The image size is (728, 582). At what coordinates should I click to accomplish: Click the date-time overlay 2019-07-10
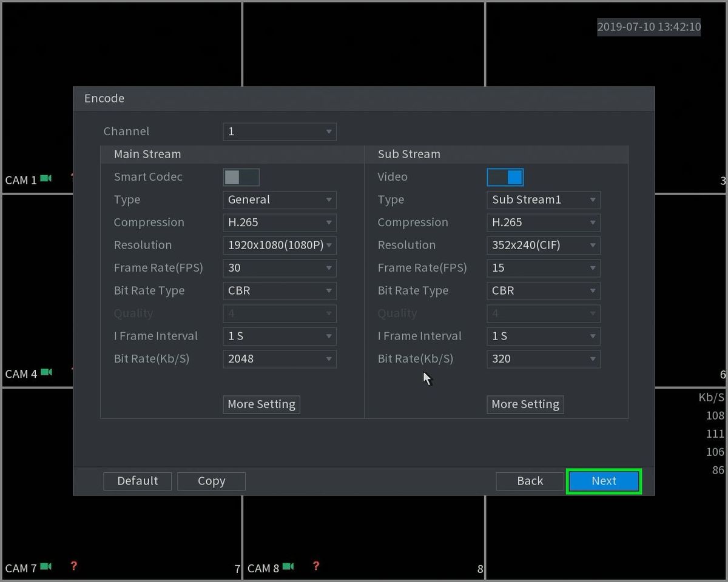649,27
